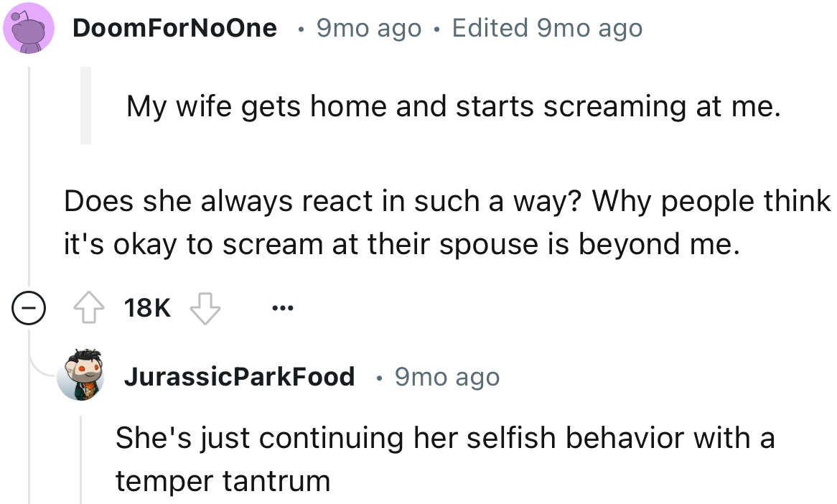Click JurassicParkFood's avatar image
Viewport: 837px width, 504px height.
(x=81, y=377)
